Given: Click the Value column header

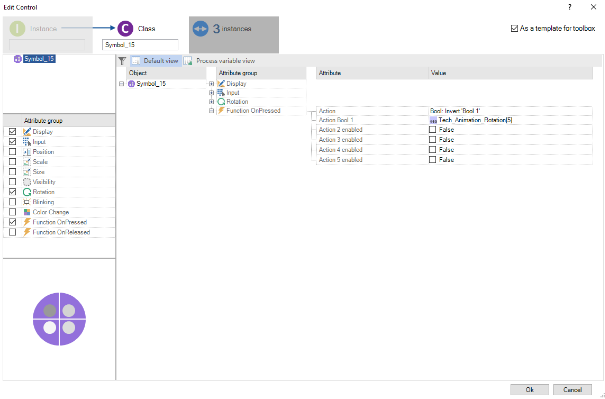Looking at the screenshot, I should 510,73.
